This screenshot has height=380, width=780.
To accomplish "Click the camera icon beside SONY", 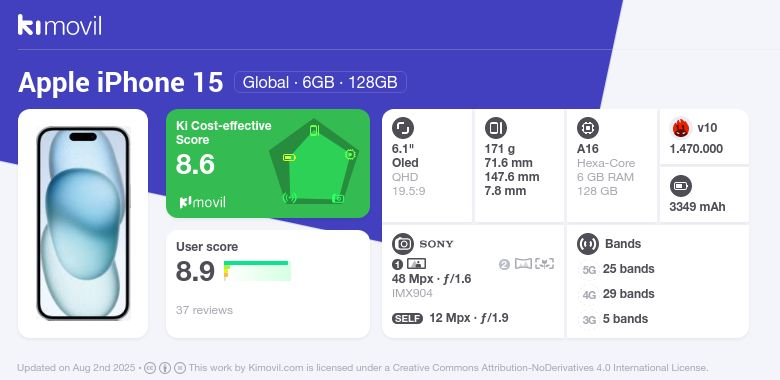I will click(402, 244).
